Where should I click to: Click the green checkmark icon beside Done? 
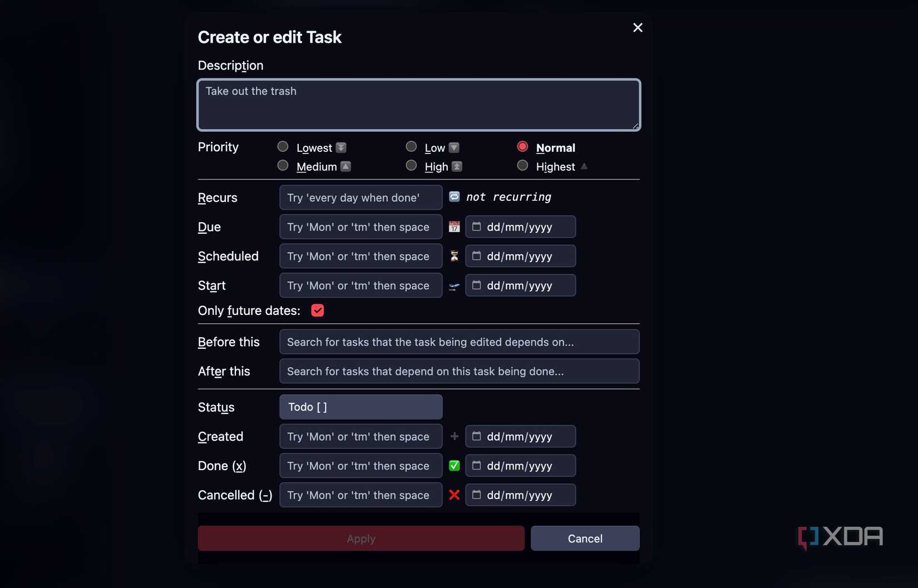tap(454, 466)
